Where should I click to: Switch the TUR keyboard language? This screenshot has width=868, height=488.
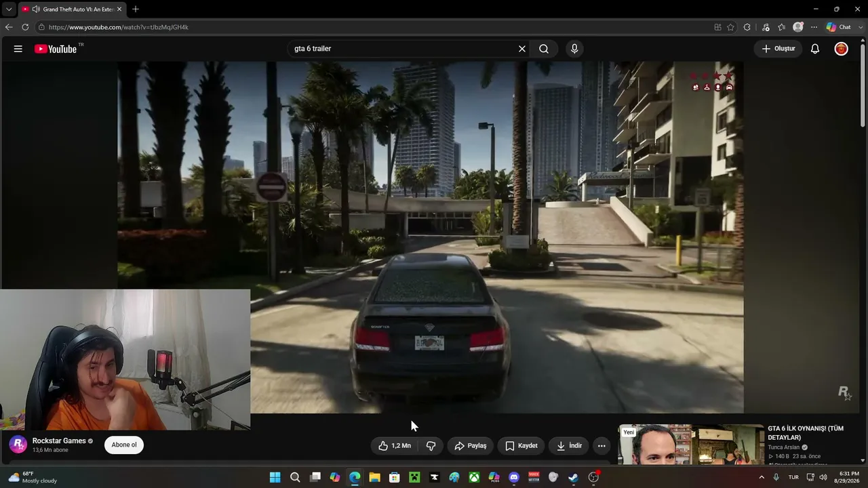793,477
